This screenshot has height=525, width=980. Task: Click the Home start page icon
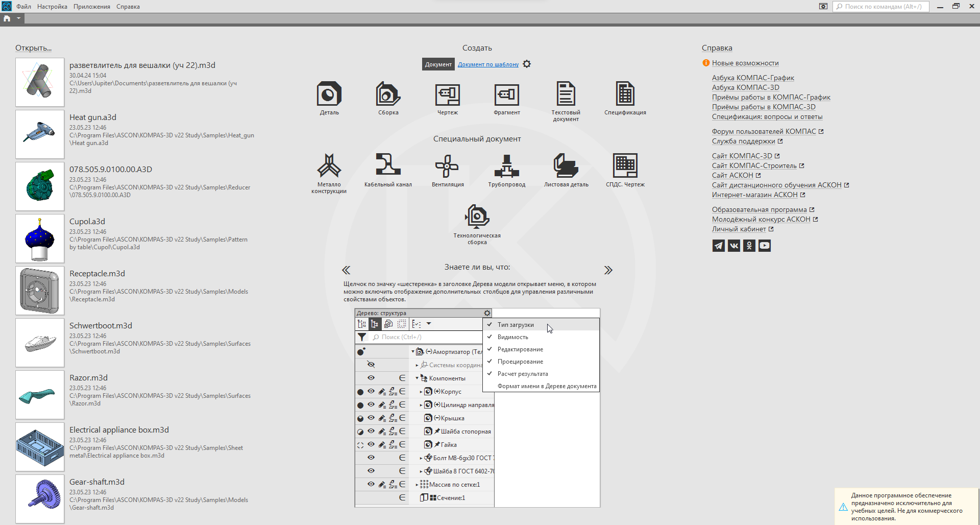tap(7, 18)
